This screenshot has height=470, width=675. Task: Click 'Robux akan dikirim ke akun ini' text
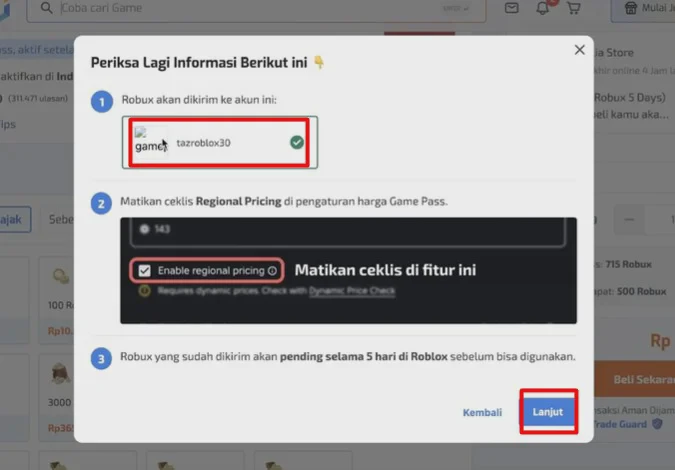tap(199, 100)
